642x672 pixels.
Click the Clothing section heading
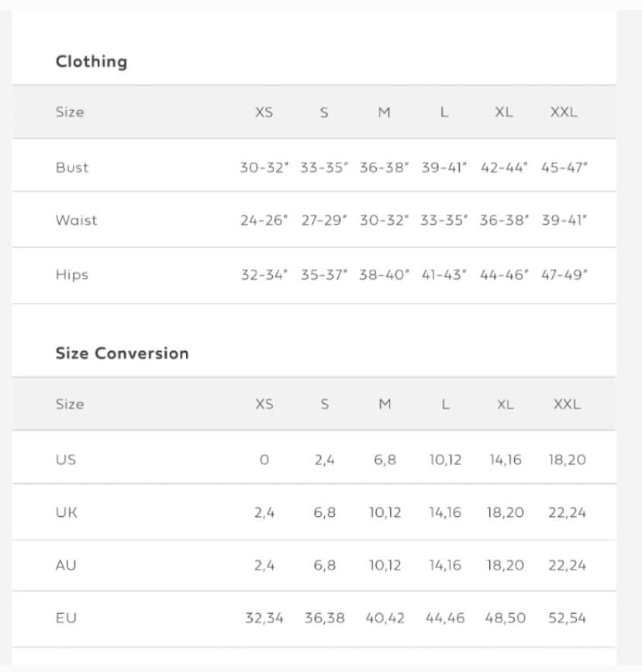coord(91,62)
